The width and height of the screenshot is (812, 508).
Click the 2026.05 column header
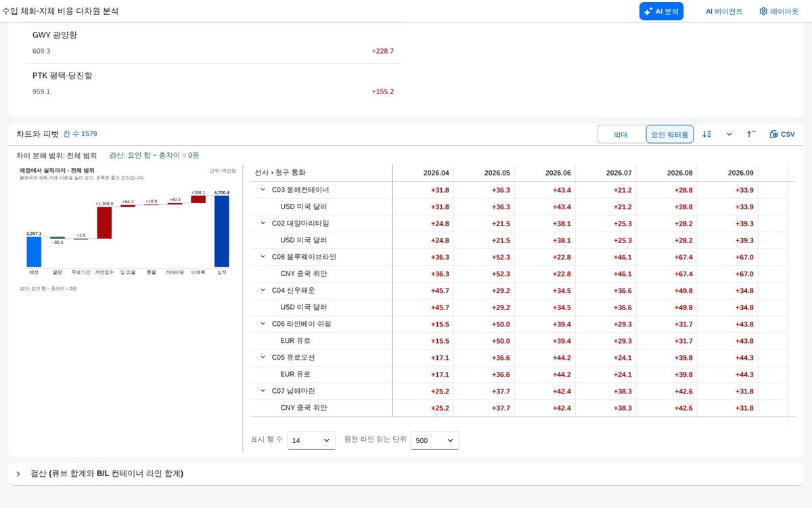(484, 173)
